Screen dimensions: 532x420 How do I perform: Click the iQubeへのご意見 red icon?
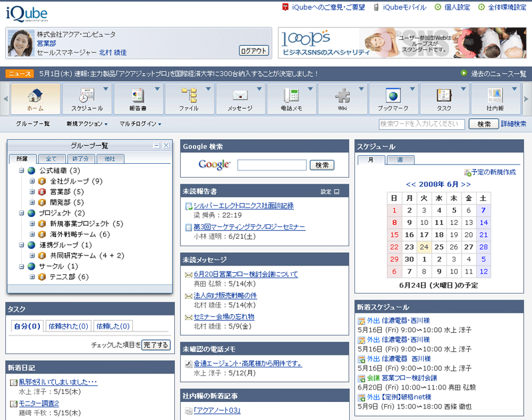tap(285, 7)
